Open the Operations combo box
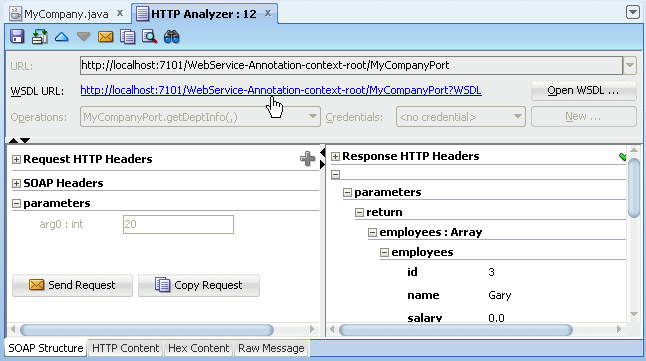646x361 pixels. point(200,117)
